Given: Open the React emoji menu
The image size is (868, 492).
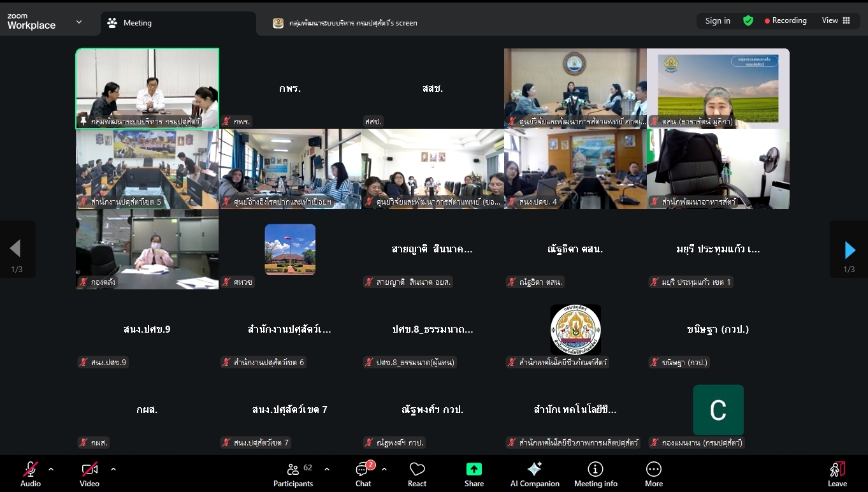Looking at the screenshot, I should (417, 474).
